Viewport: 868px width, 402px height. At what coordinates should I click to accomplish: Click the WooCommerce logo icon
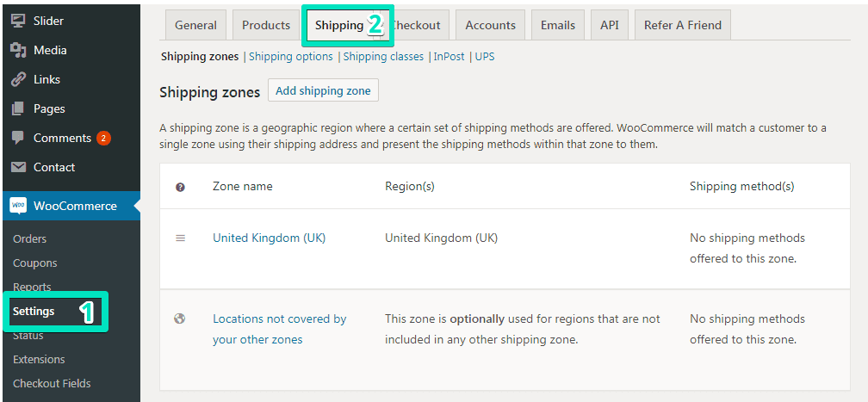18,206
